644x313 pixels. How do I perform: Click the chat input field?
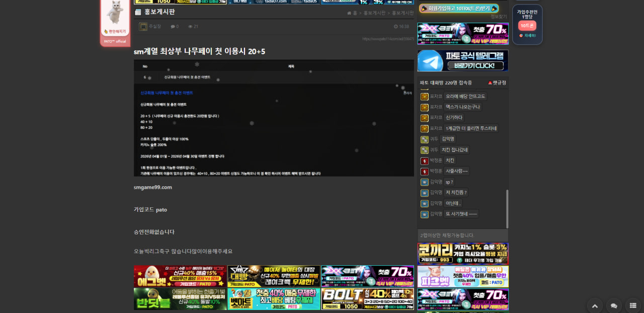462,235
